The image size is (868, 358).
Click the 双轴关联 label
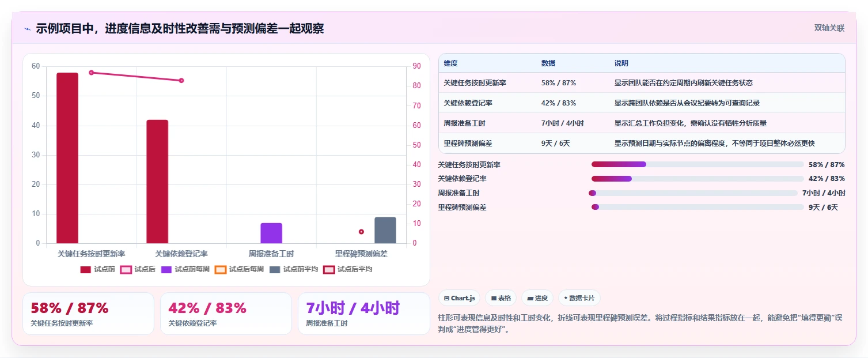829,28
